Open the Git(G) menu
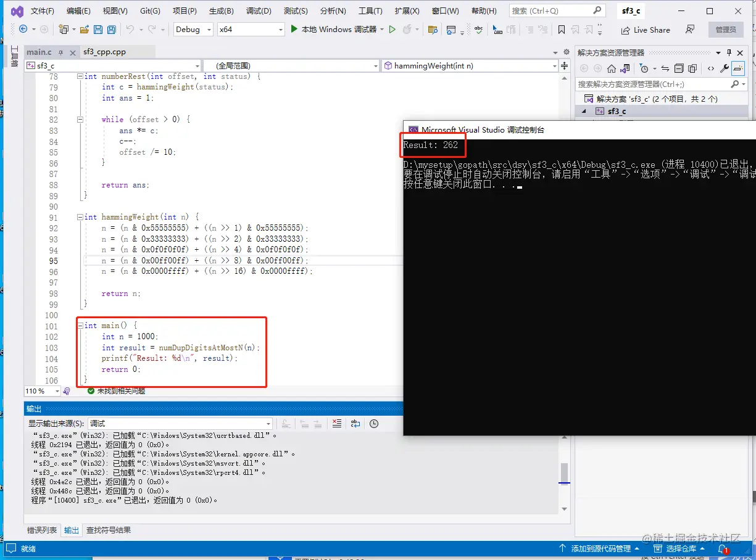 150,11
